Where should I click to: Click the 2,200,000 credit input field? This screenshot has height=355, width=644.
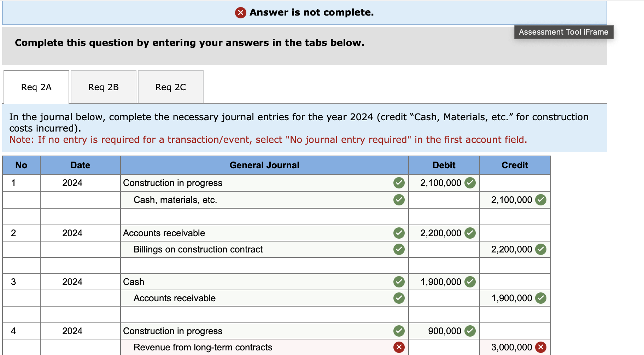[x=515, y=249]
